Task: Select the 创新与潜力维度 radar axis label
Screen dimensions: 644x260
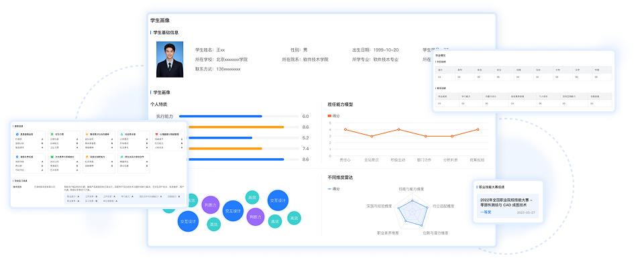Action: pyautogui.click(x=435, y=233)
